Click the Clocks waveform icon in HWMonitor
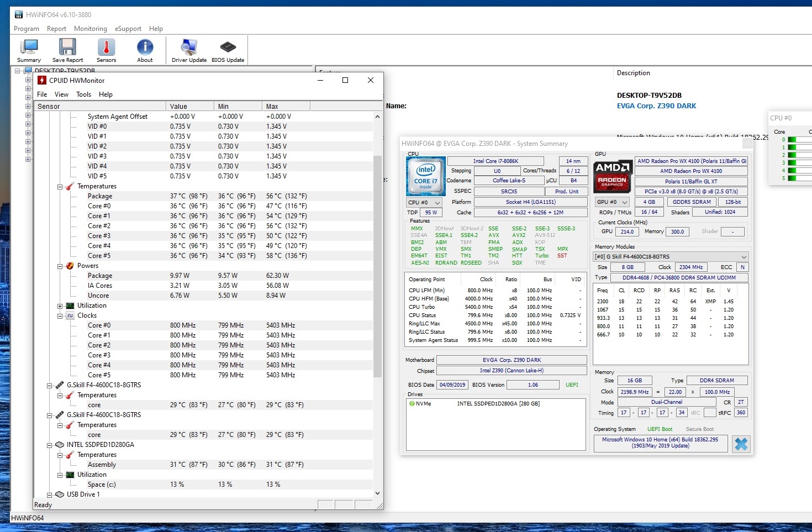The width and height of the screenshot is (812, 532). pos(70,315)
